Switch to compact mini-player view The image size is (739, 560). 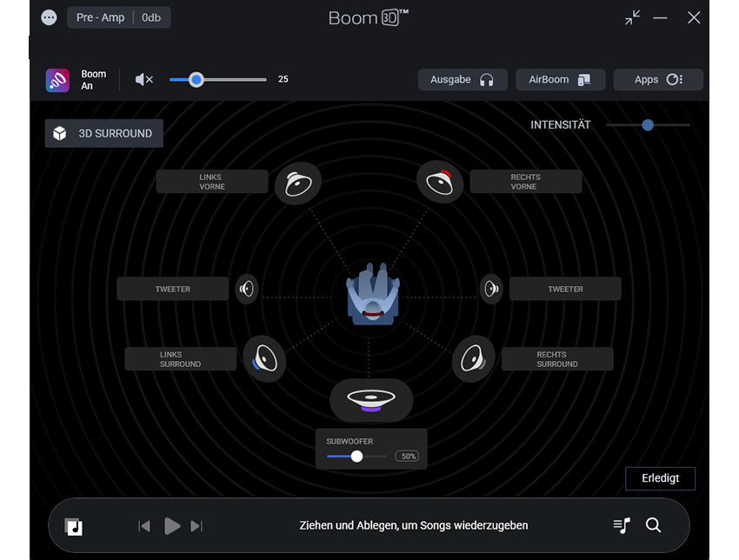pos(632,17)
